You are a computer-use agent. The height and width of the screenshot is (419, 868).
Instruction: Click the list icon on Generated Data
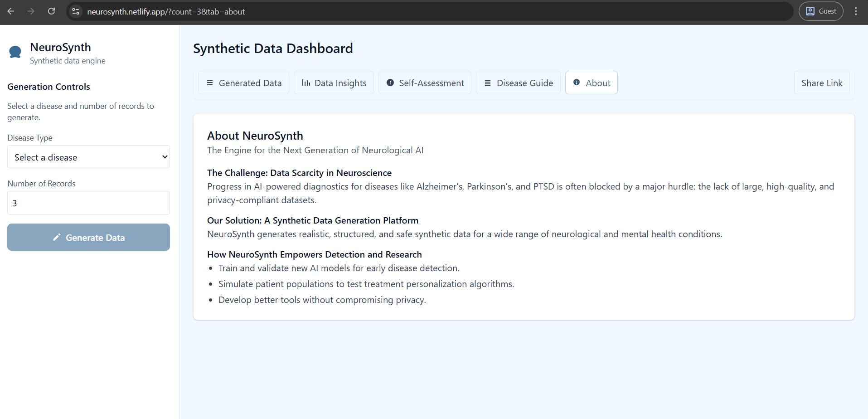tap(210, 83)
